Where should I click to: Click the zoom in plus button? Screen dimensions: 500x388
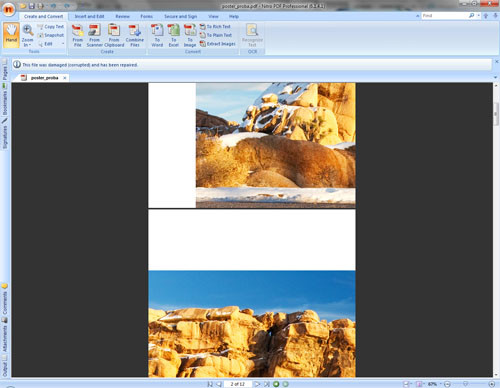pyautogui.click(x=491, y=384)
